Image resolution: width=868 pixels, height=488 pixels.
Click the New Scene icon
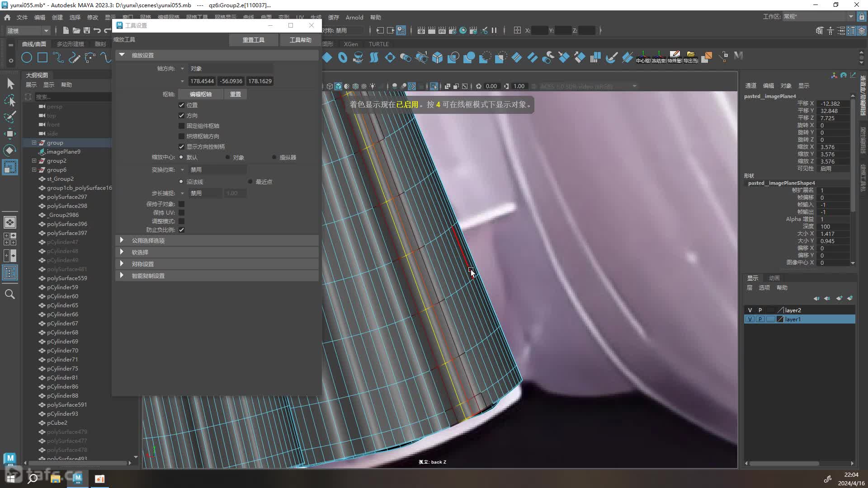[66, 30]
